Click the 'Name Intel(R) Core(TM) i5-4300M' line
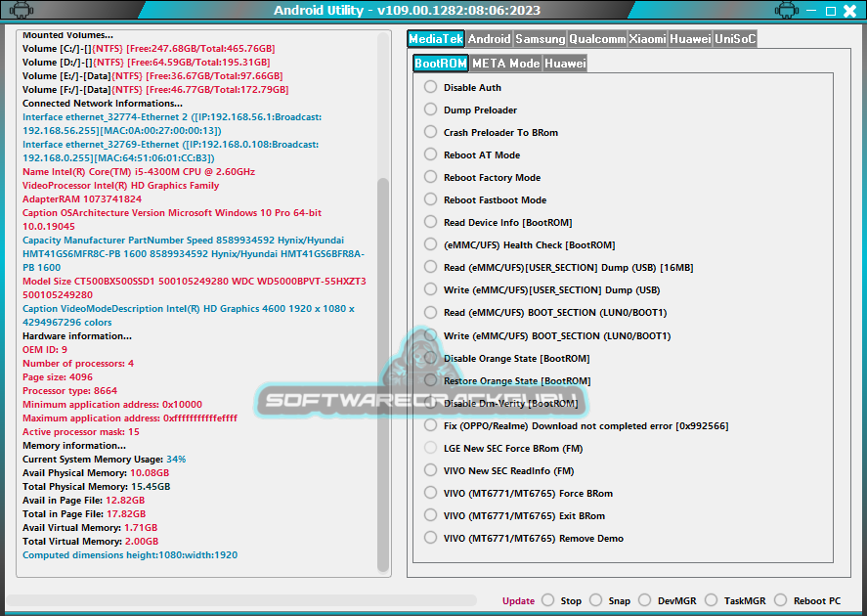 click(139, 172)
